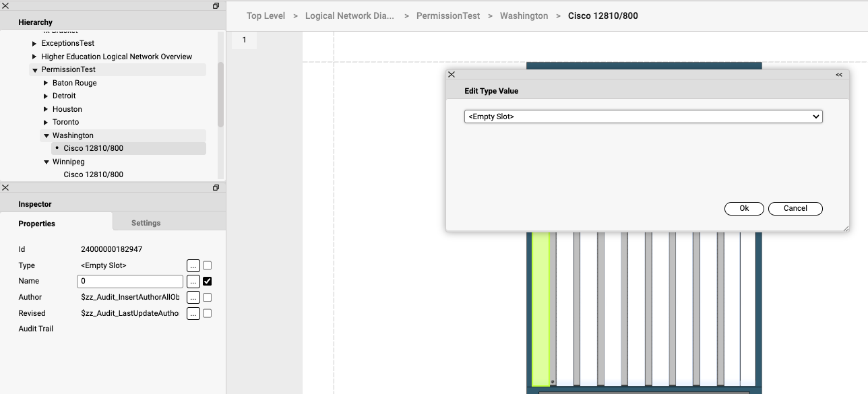The height and width of the screenshot is (394, 868).
Task: Open the Empty Slot type dropdown
Action: [x=643, y=117]
